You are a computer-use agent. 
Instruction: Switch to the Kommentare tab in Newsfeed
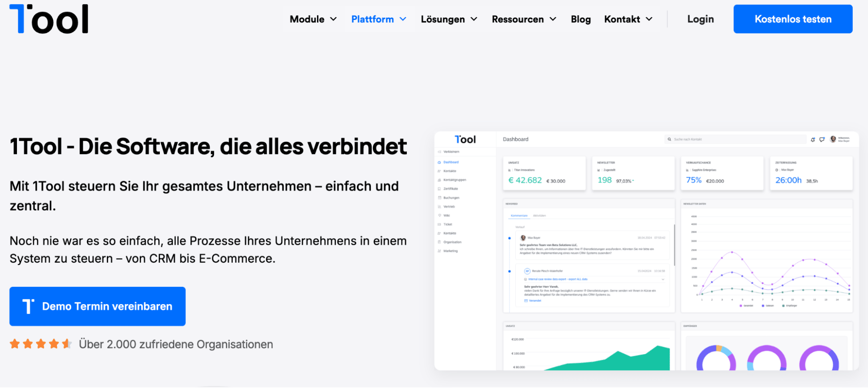(x=519, y=216)
